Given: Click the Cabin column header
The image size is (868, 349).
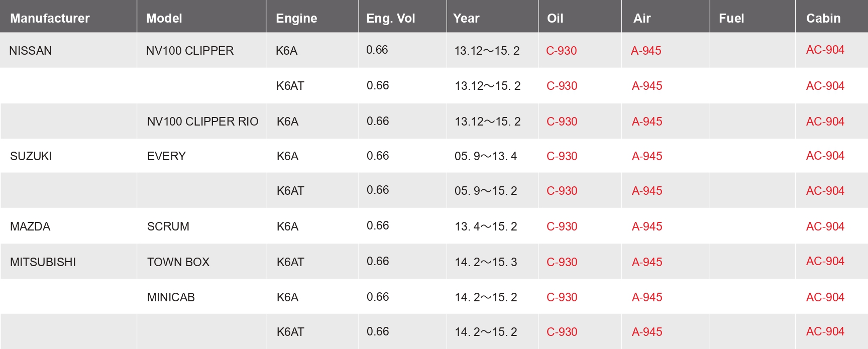Looking at the screenshot, I should 823,19.
